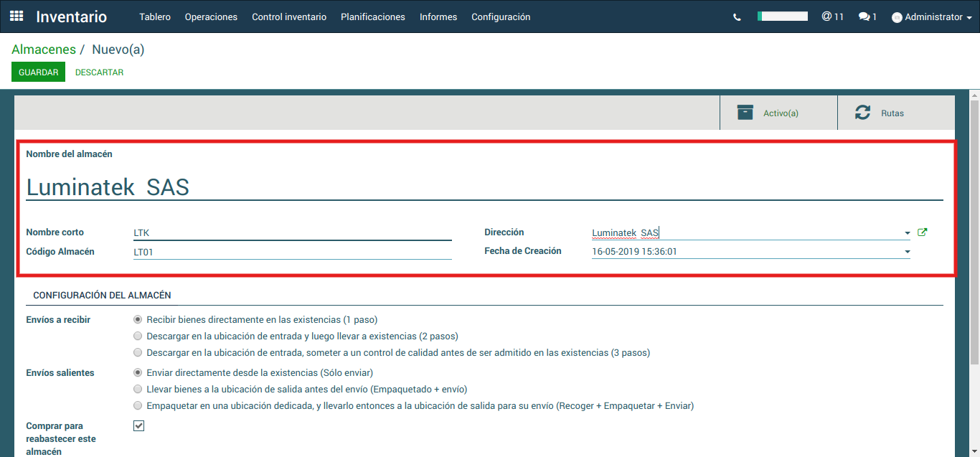Click the green progress bar in header
The width and height of the screenshot is (980, 457).
(x=782, y=17)
